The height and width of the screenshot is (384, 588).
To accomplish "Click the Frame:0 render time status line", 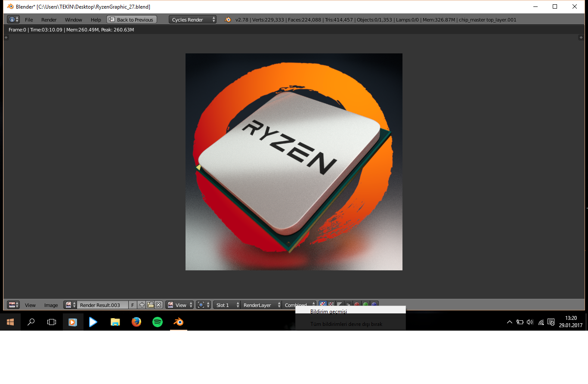I will [x=71, y=30].
